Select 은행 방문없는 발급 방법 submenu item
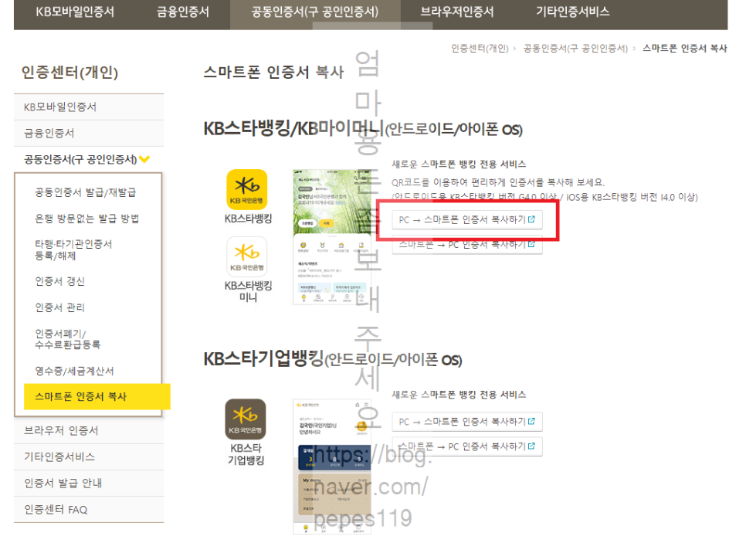 tap(87, 219)
